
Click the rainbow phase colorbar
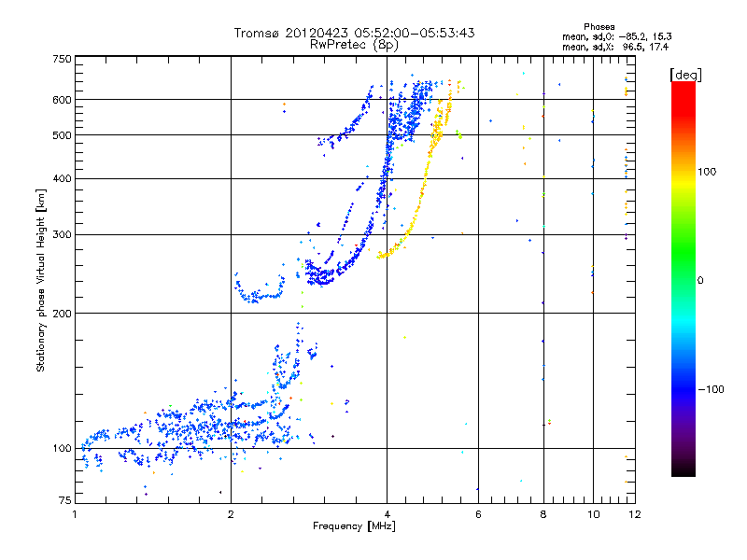(x=684, y=278)
